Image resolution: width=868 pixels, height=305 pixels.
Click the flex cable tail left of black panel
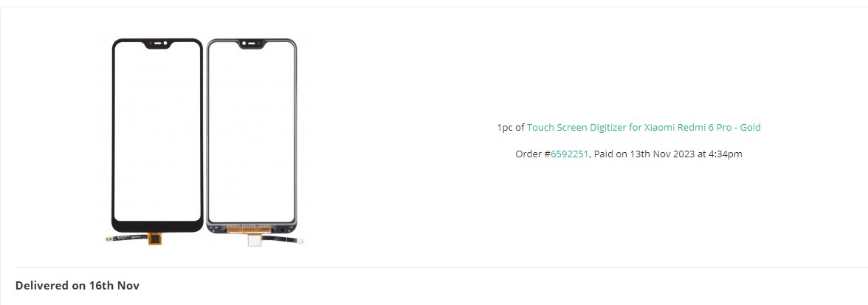click(x=126, y=239)
